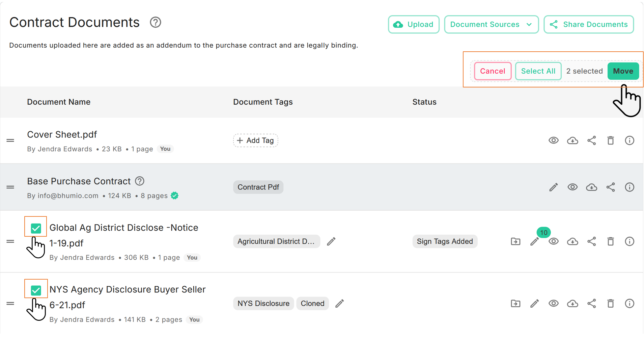Click the help icon next to Base Purchase Contract
Image resolution: width=644 pixels, height=337 pixels.
coord(140,181)
